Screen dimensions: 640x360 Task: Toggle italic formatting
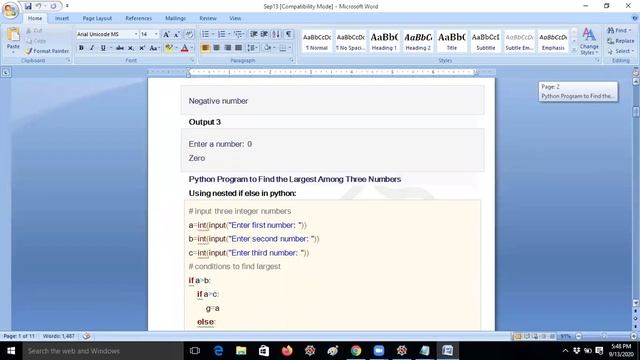click(x=92, y=48)
